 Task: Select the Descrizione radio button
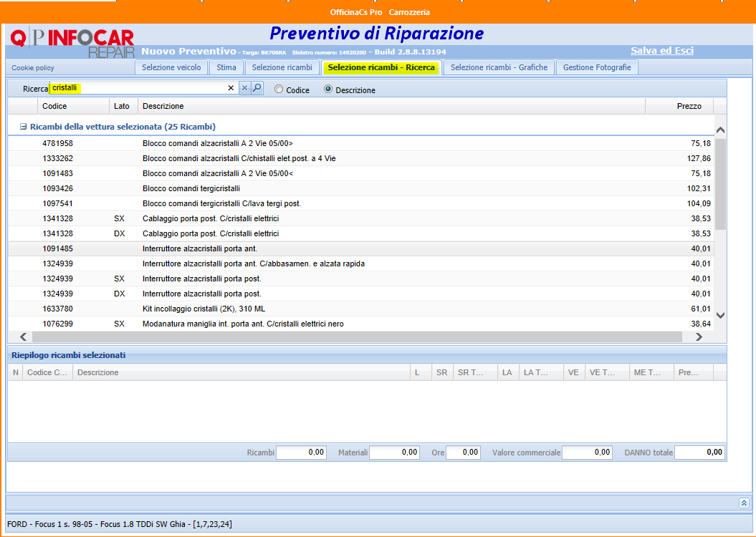[x=328, y=89]
